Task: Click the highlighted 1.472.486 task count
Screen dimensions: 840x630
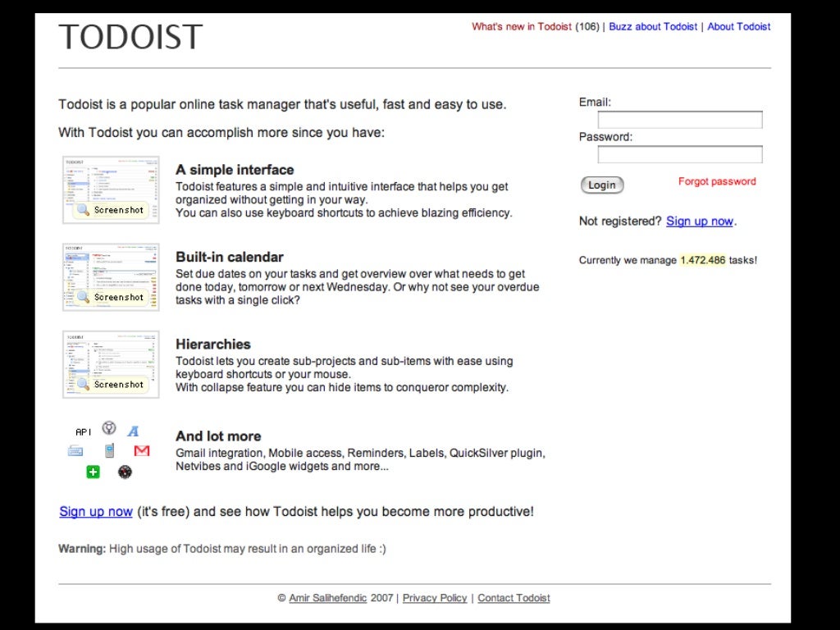Action: (x=703, y=260)
